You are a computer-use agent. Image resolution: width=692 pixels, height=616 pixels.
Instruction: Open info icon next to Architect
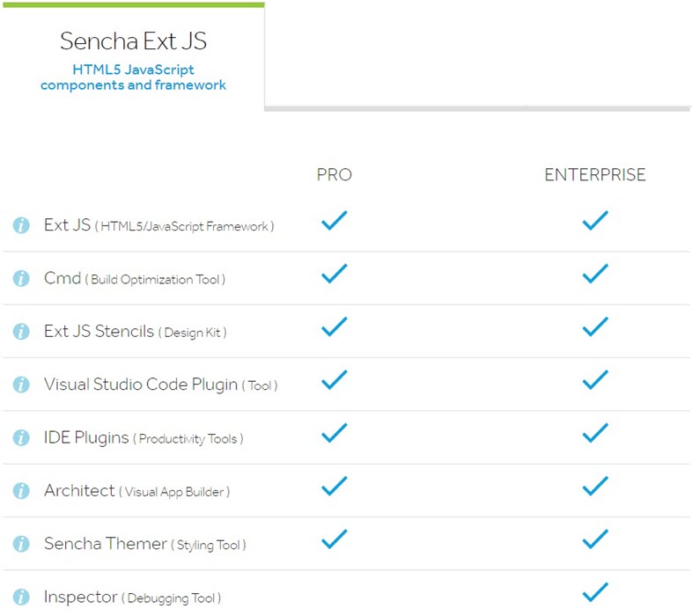21,491
